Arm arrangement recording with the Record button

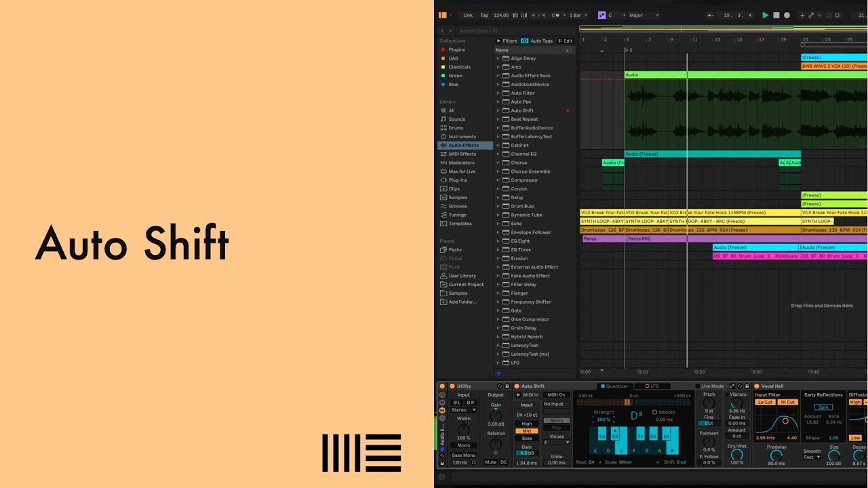[x=787, y=15]
